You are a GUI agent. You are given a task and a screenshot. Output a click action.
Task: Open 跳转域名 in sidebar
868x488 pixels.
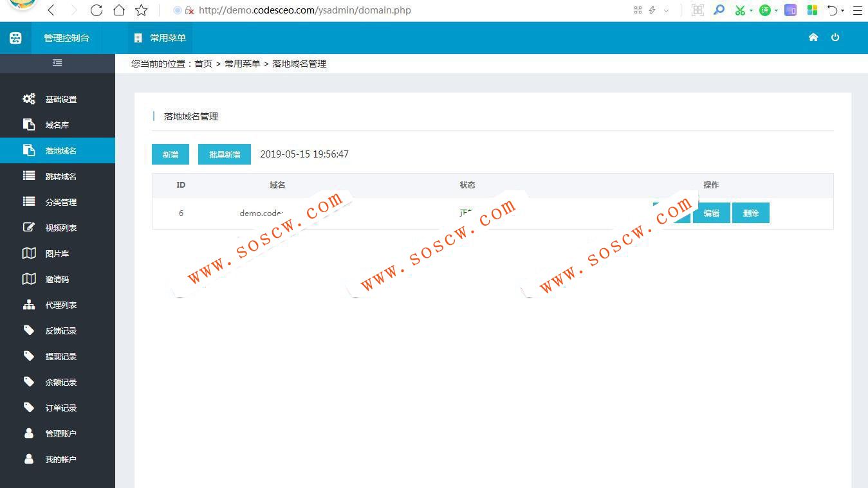click(x=57, y=176)
